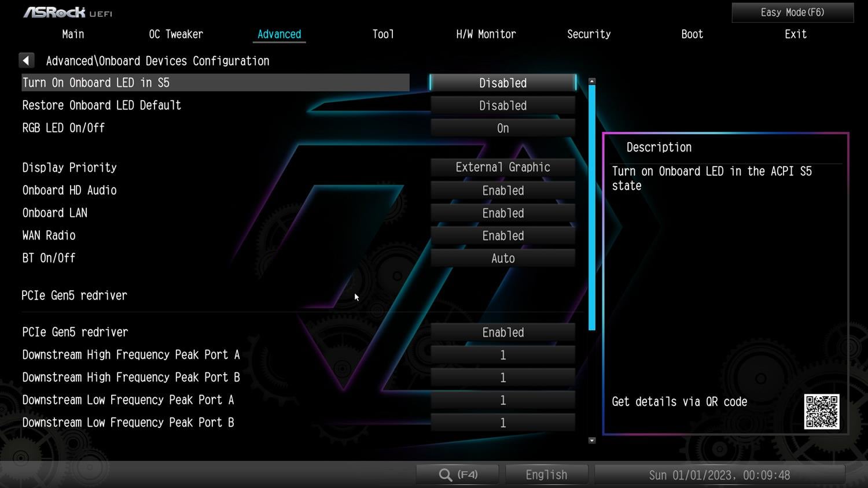
Task: Click the English language button
Action: [546, 475]
